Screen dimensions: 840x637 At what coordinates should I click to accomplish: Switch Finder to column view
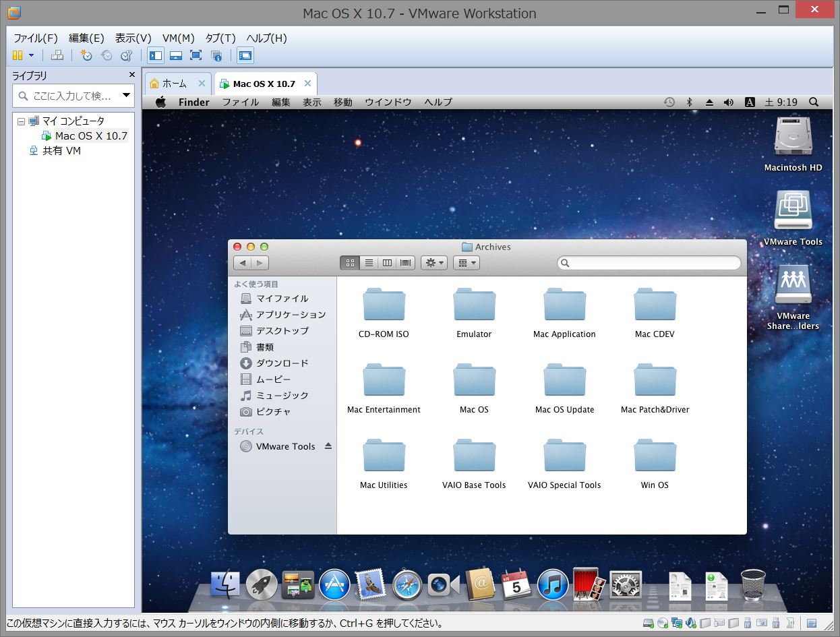click(387, 263)
